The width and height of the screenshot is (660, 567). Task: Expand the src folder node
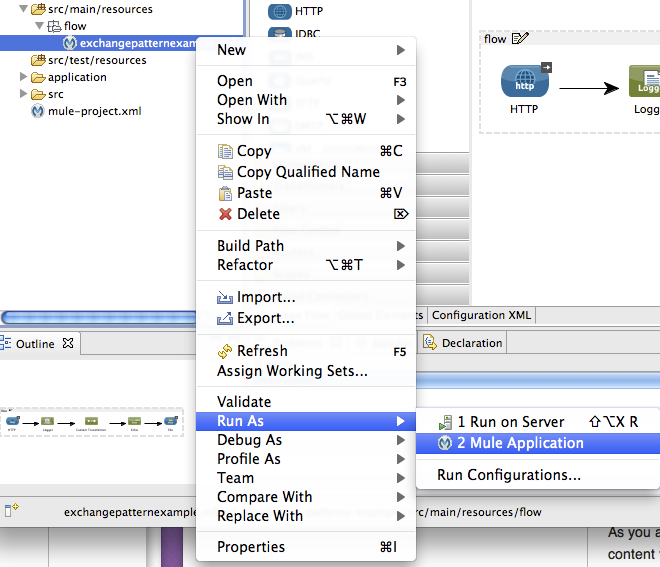[x=24, y=94]
